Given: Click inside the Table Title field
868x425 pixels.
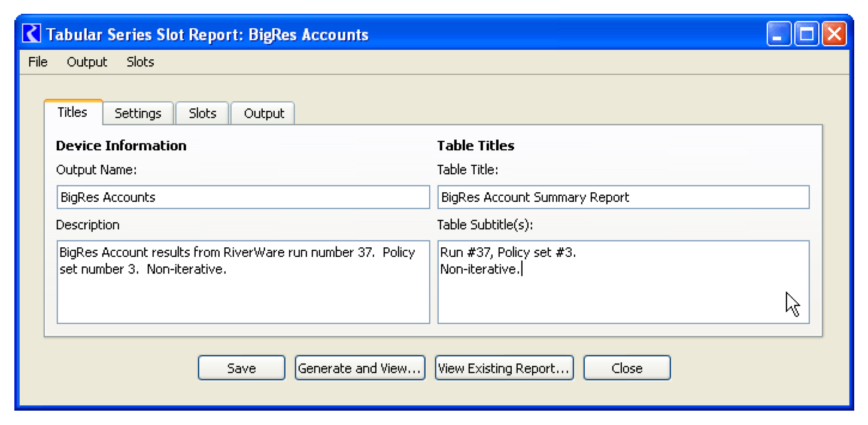Looking at the screenshot, I should click(623, 198).
